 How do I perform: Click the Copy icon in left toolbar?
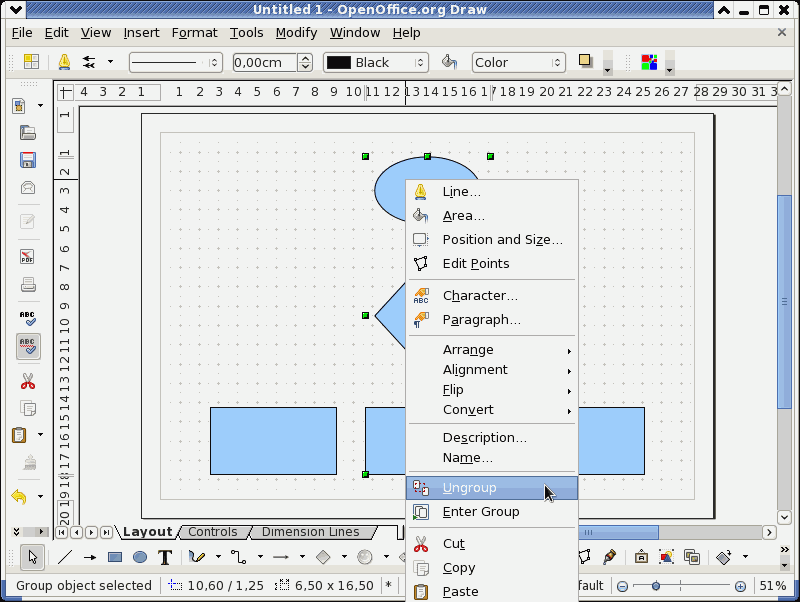28,409
